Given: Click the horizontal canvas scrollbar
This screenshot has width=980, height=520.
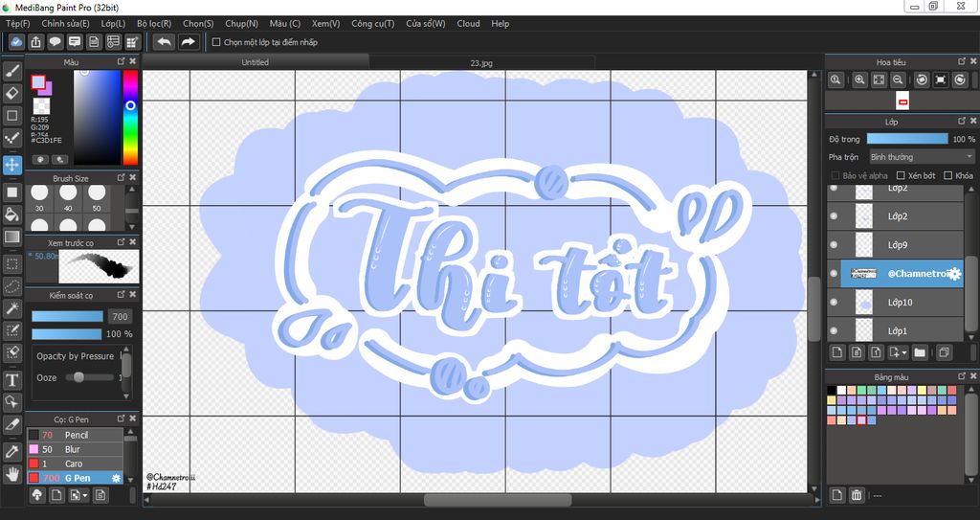Looking at the screenshot, I should point(498,500).
